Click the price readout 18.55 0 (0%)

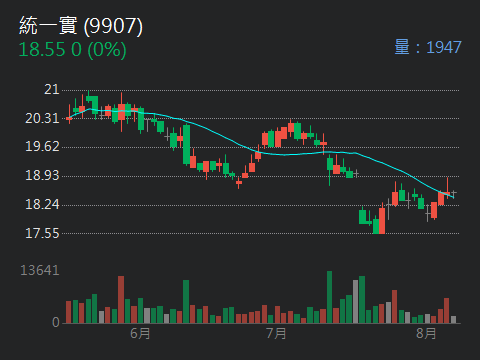(72, 50)
